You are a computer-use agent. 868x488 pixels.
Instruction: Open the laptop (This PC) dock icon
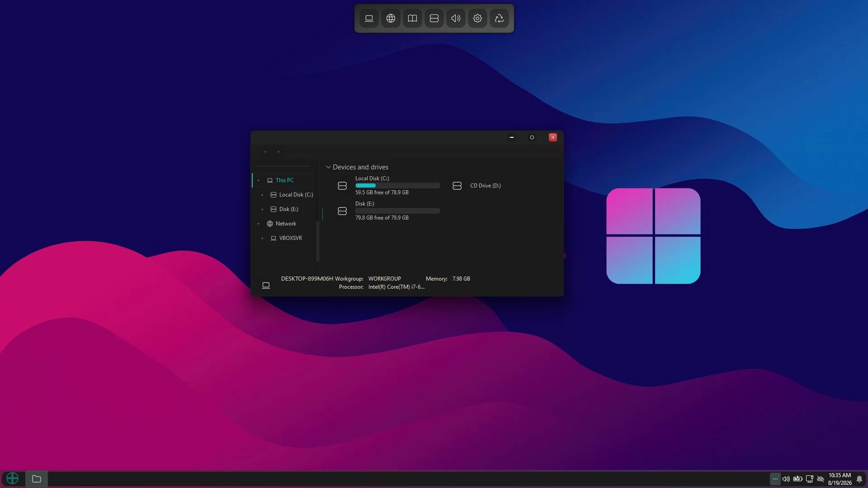click(x=369, y=19)
